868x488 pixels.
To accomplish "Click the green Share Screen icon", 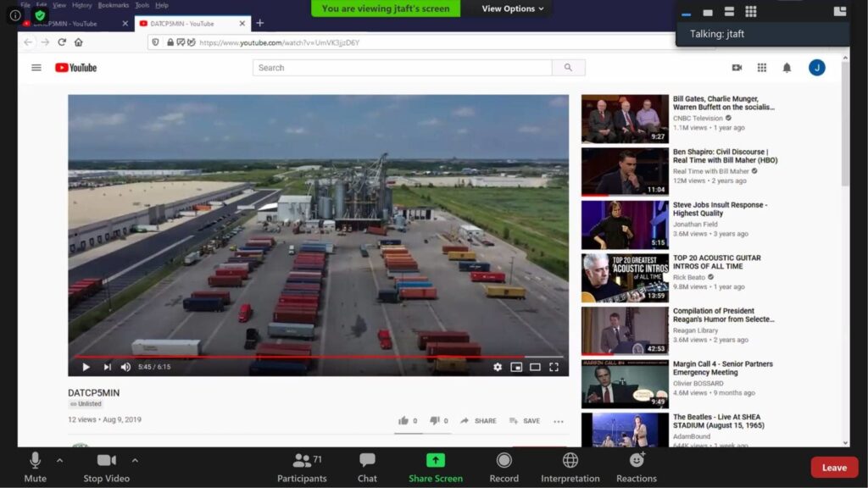I will coord(435,461).
